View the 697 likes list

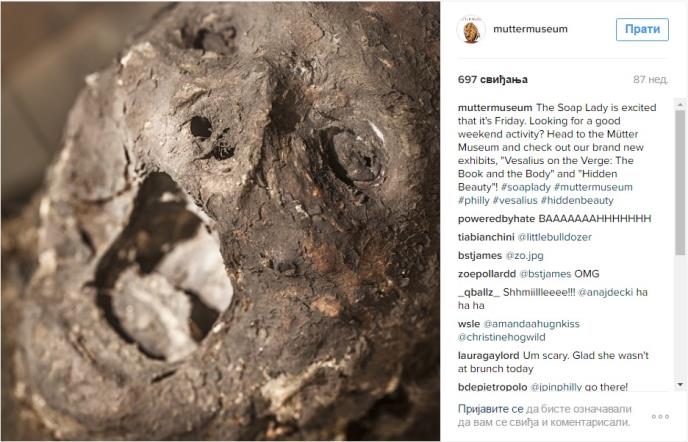[493, 79]
